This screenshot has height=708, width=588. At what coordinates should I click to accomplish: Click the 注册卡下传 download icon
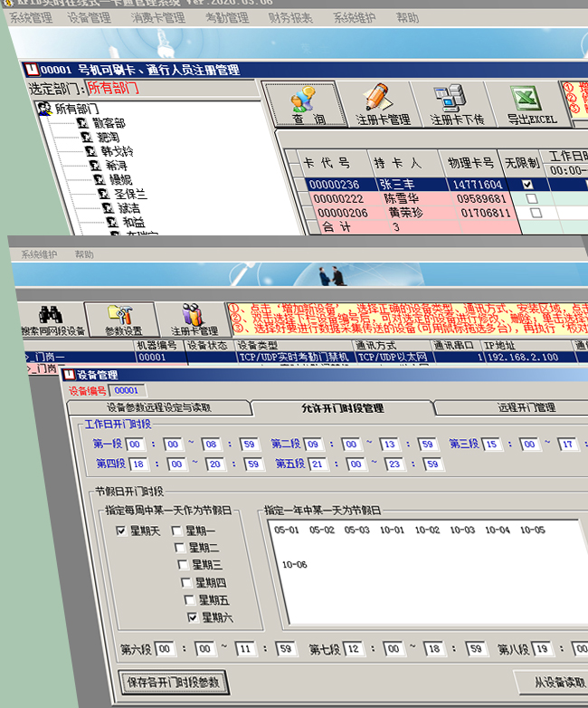457,104
